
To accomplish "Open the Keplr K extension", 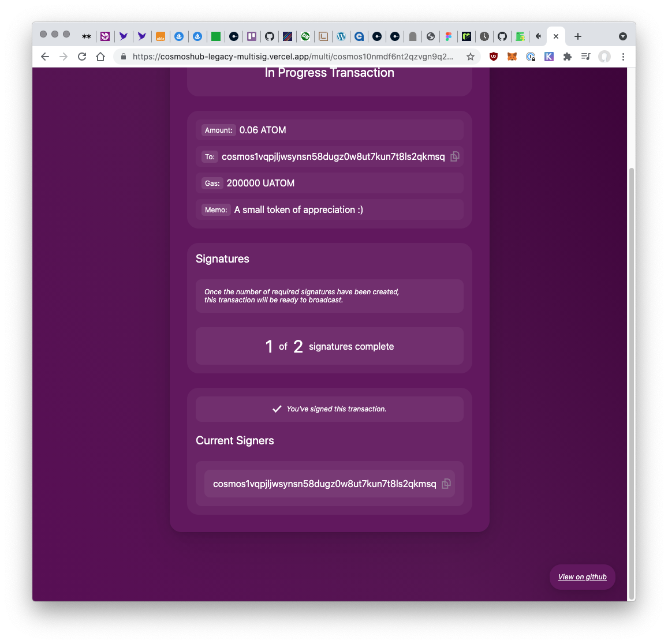I will tap(548, 57).
